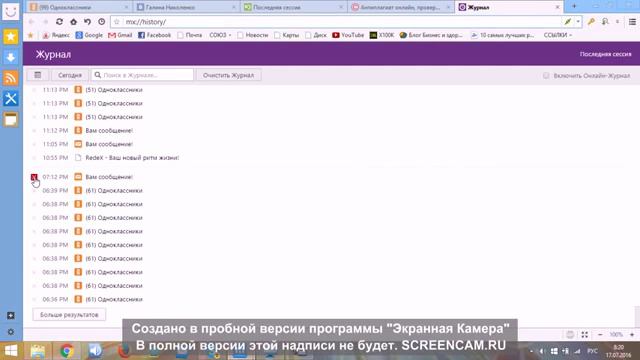Open the Почта bookmark
The width and height of the screenshot is (640, 360).
point(190,36)
